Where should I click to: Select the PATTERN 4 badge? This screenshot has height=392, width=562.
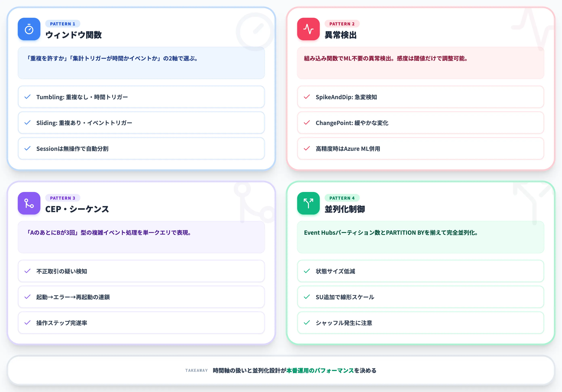click(x=342, y=198)
